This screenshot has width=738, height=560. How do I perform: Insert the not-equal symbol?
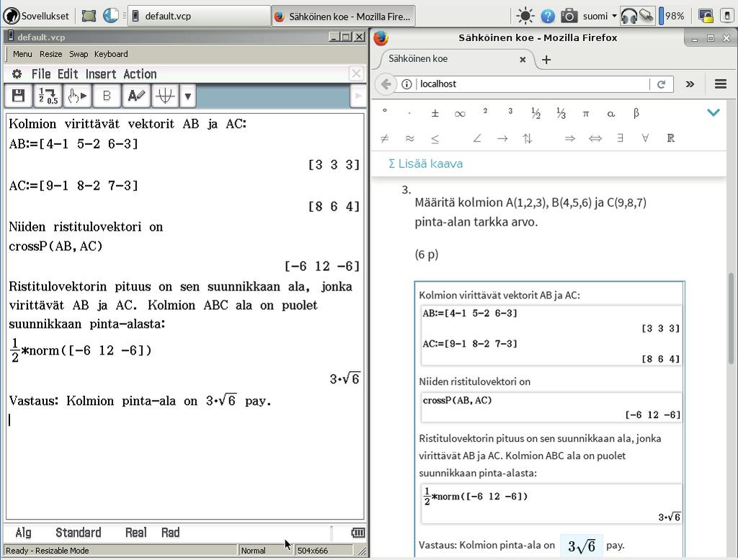tap(385, 138)
